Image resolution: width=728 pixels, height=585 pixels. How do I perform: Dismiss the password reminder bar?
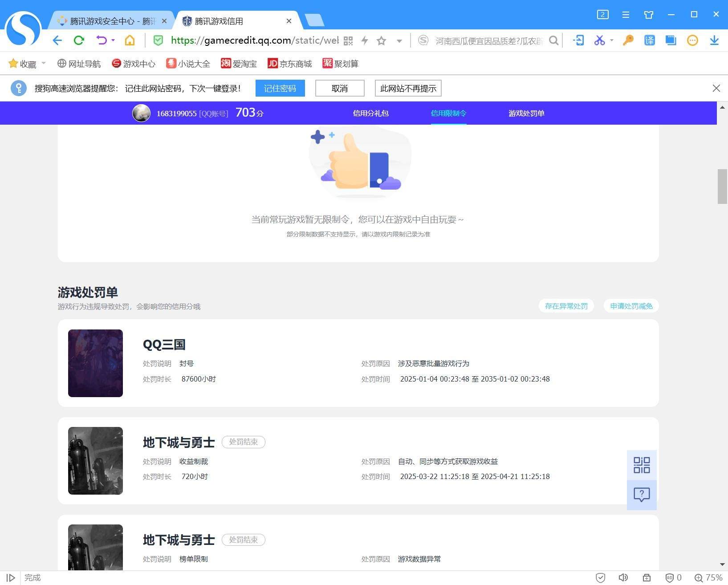click(716, 88)
